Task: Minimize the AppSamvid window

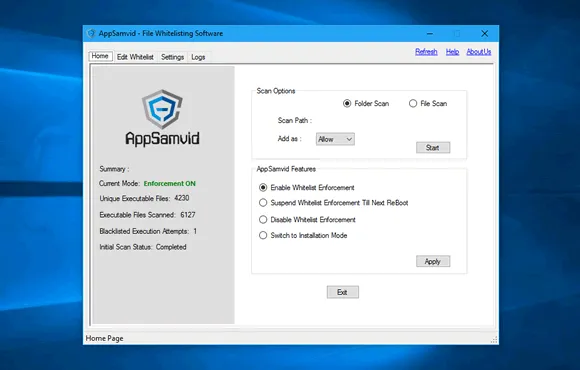Action: coord(429,34)
